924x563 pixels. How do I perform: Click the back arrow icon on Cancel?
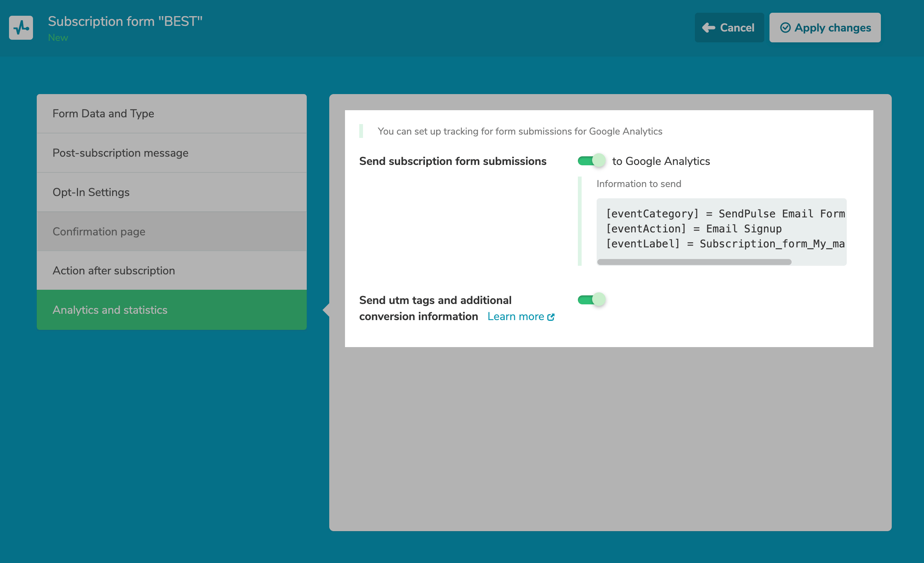coord(708,28)
